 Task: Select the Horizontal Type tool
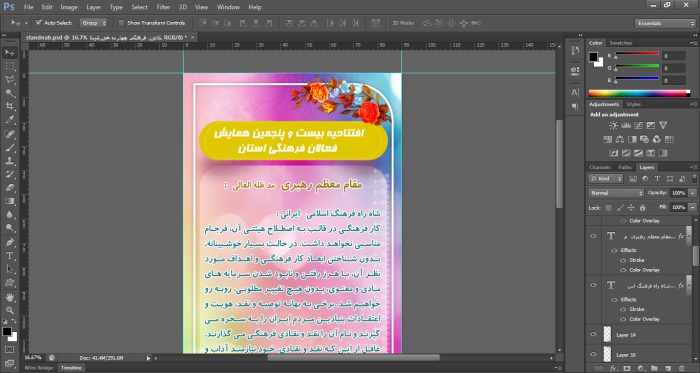coord(9,256)
